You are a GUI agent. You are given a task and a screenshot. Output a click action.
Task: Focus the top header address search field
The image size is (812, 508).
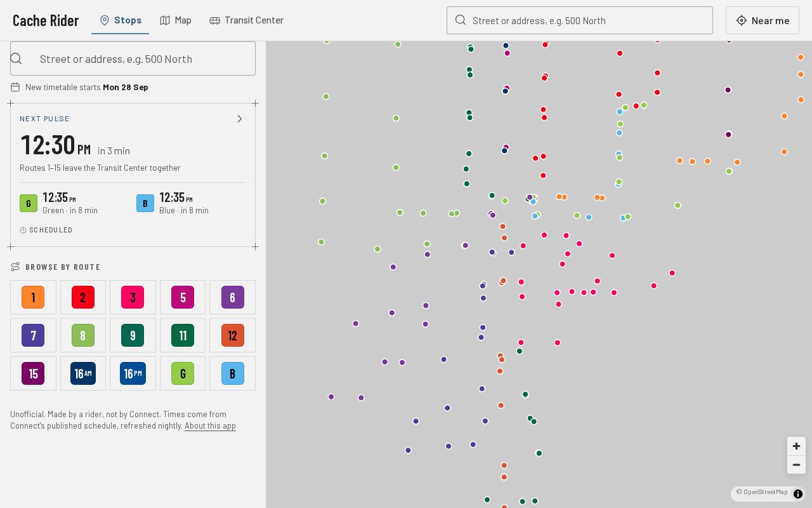(x=580, y=20)
